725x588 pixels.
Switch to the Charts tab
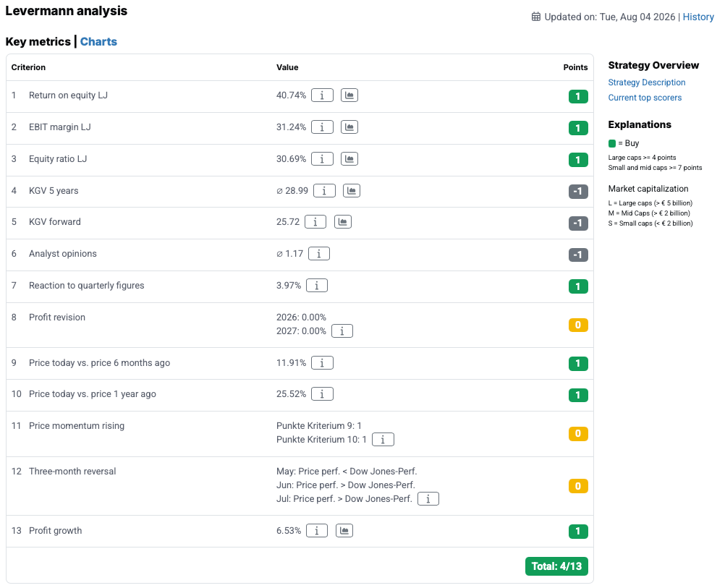98,42
